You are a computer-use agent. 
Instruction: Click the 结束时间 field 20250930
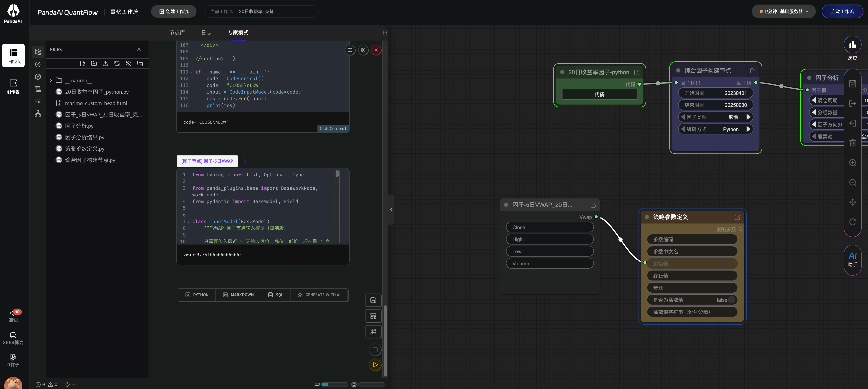[715, 105]
